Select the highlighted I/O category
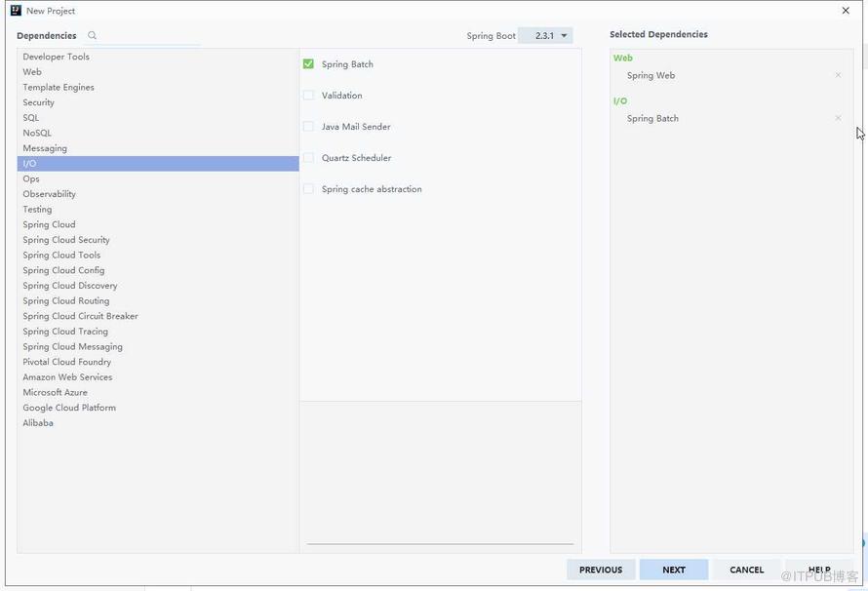This screenshot has width=868, height=591. [x=158, y=163]
